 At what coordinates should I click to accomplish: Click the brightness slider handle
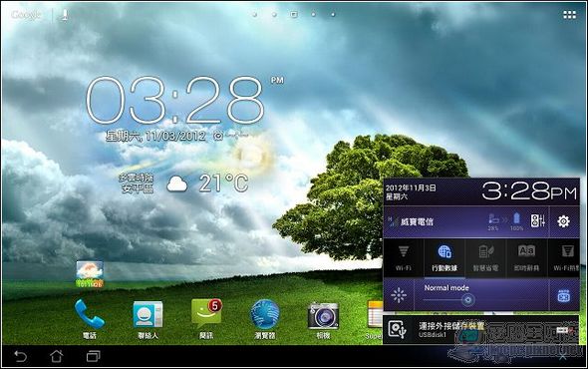467,300
